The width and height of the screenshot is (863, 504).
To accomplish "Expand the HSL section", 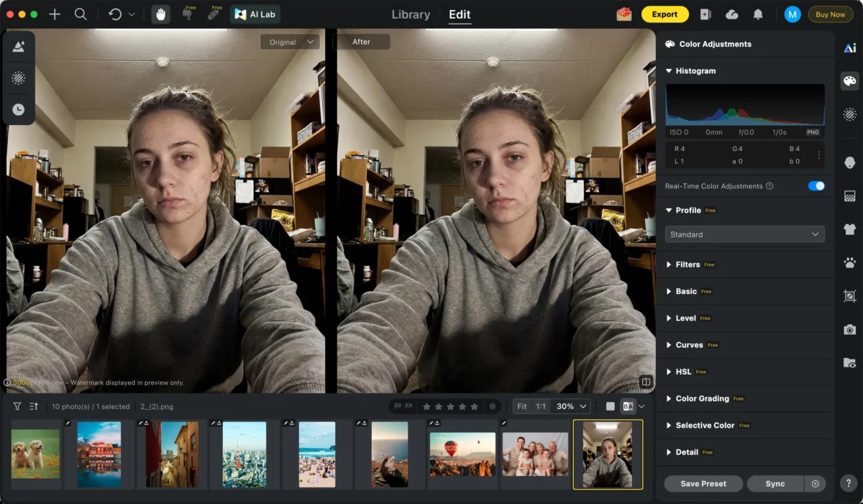I will (685, 371).
